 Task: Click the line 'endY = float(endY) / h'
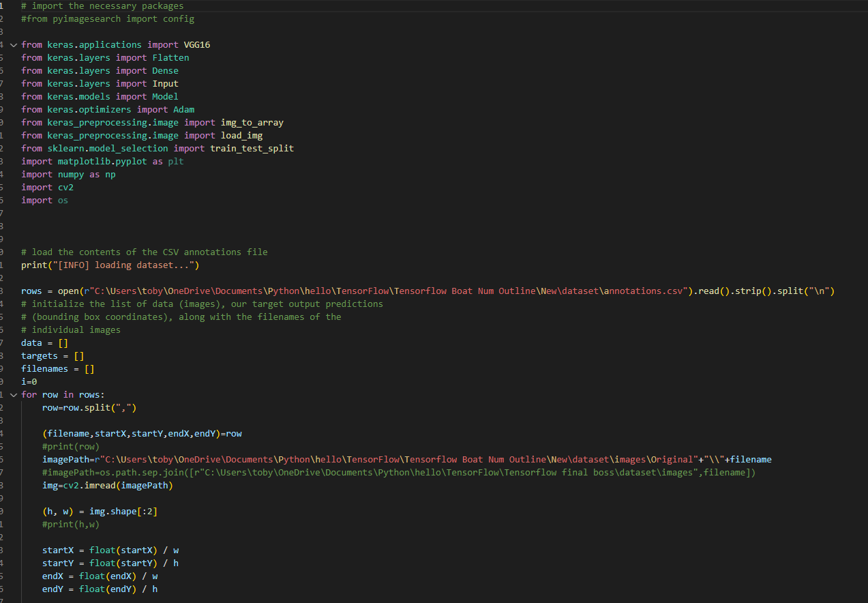click(x=100, y=589)
